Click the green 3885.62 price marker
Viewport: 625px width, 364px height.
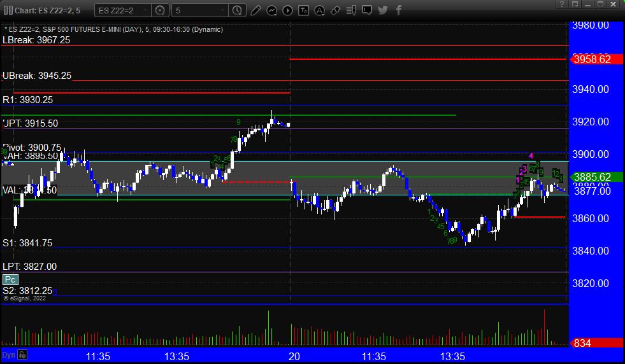pos(596,177)
